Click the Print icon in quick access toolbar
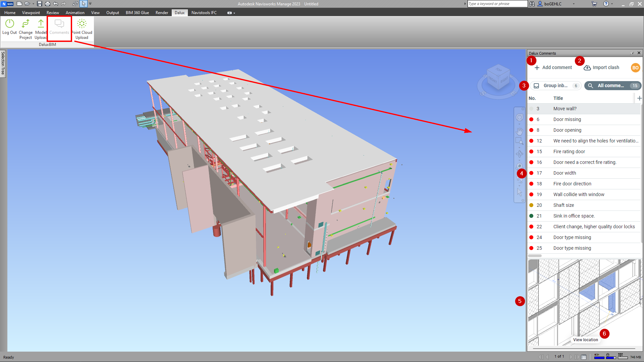This screenshot has height=362, width=644. coord(47,4)
